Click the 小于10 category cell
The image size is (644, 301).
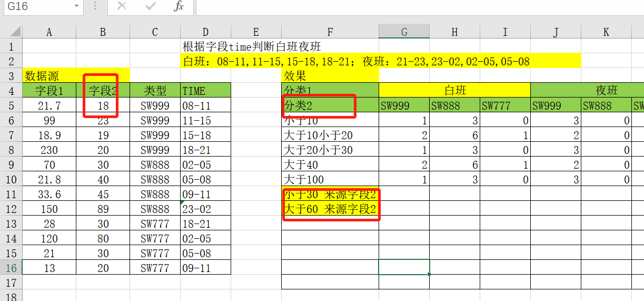tap(330, 120)
